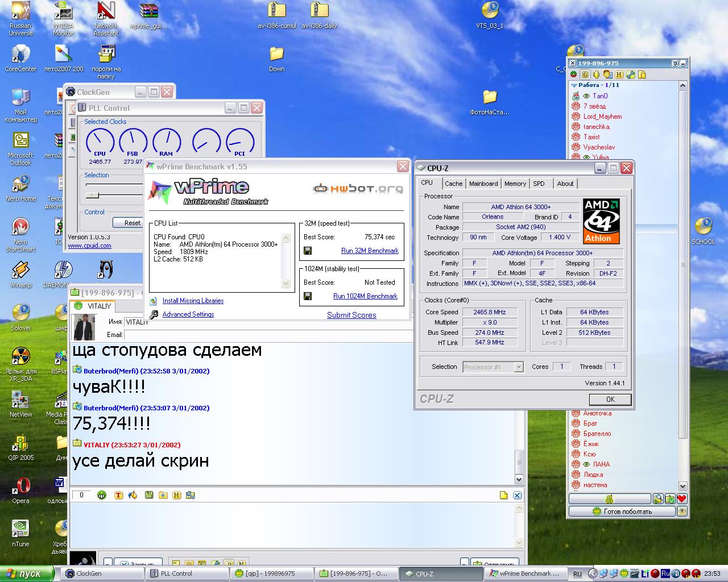The width and height of the screenshot is (728, 582).
Task: Click the Submit Scores link in wPrime
Action: pos(351,315)
